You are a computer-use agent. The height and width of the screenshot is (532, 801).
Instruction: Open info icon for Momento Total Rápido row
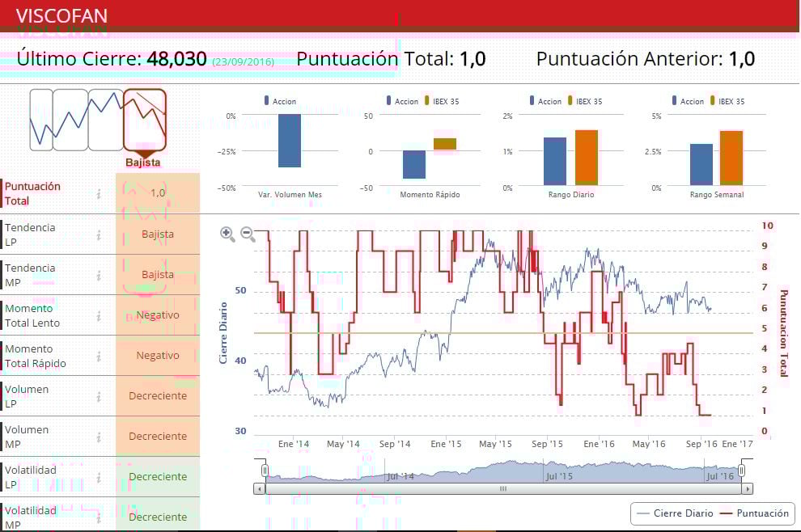point(99,357)
